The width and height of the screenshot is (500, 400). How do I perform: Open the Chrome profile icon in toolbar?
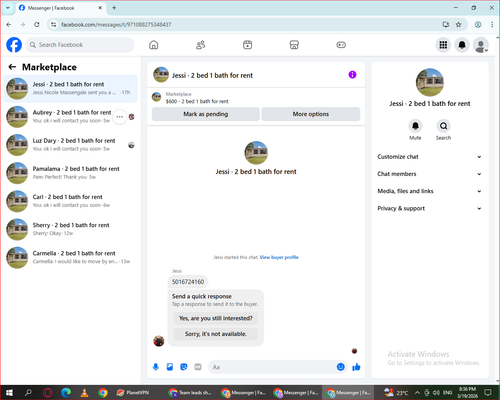click(478, 24)
